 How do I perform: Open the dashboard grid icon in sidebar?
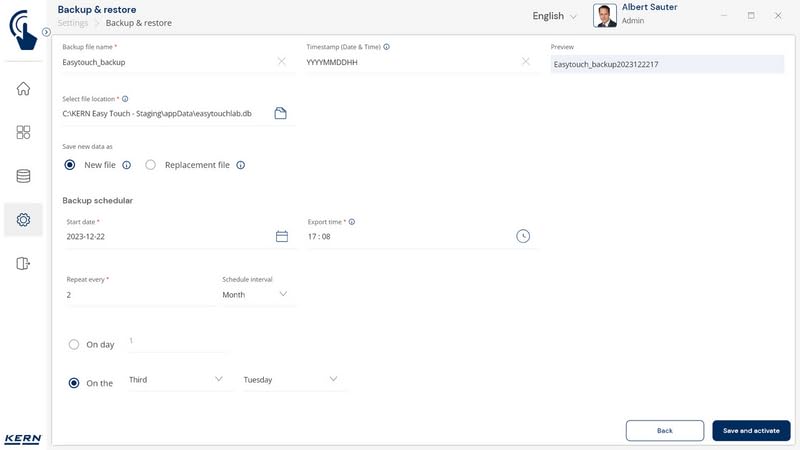[23, 133]
